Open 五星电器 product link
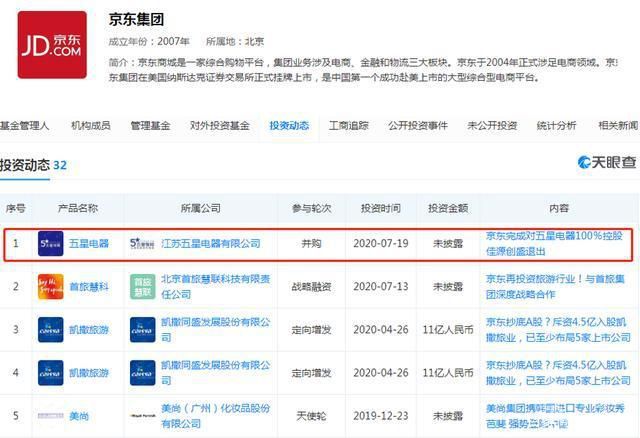 click(x=89, y=244)
